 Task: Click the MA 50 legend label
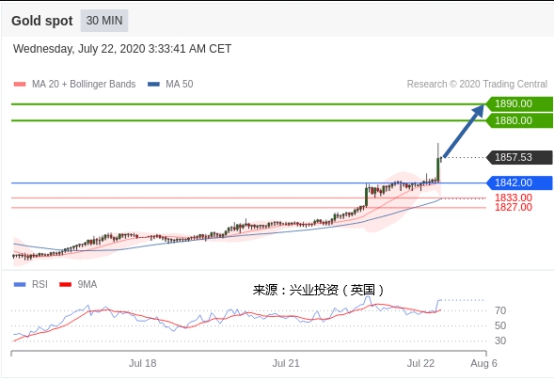179,84
